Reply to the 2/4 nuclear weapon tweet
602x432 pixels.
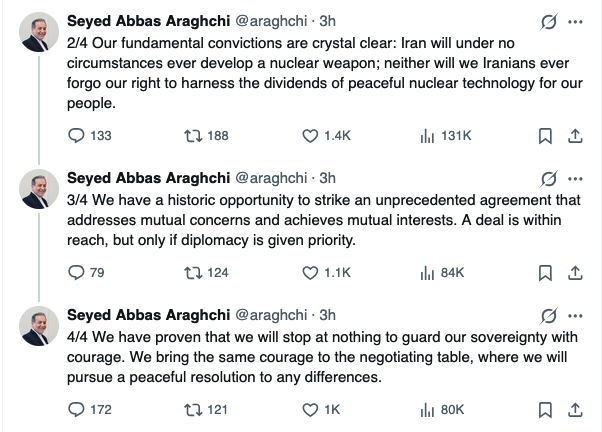(x=76, y=135)
